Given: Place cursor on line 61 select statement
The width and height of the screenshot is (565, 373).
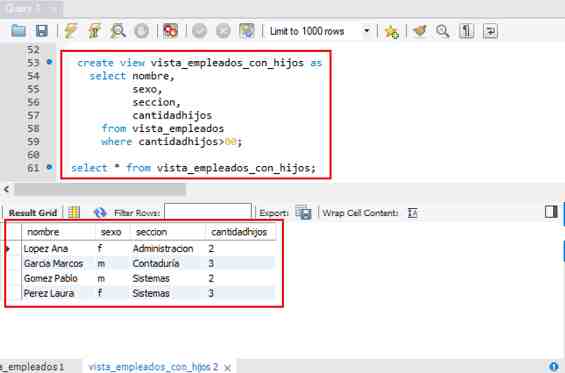Looking at the screenshot, I should point(193,168).
